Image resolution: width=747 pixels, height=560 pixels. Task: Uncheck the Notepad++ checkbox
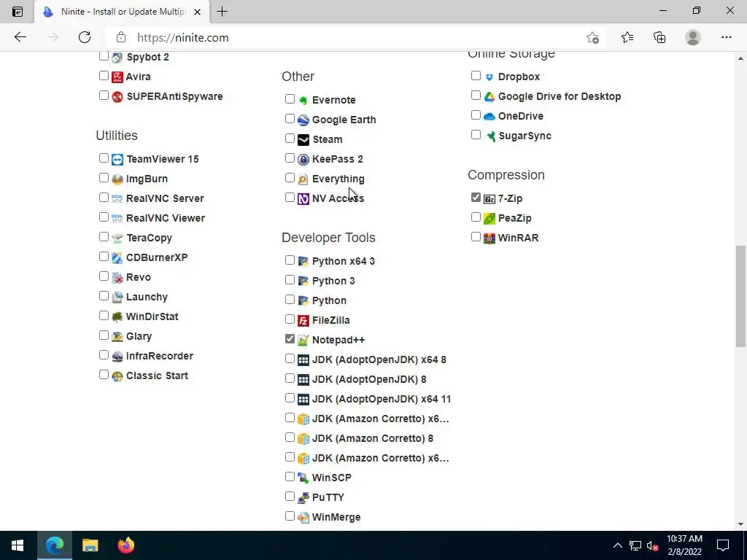point(290,338)
